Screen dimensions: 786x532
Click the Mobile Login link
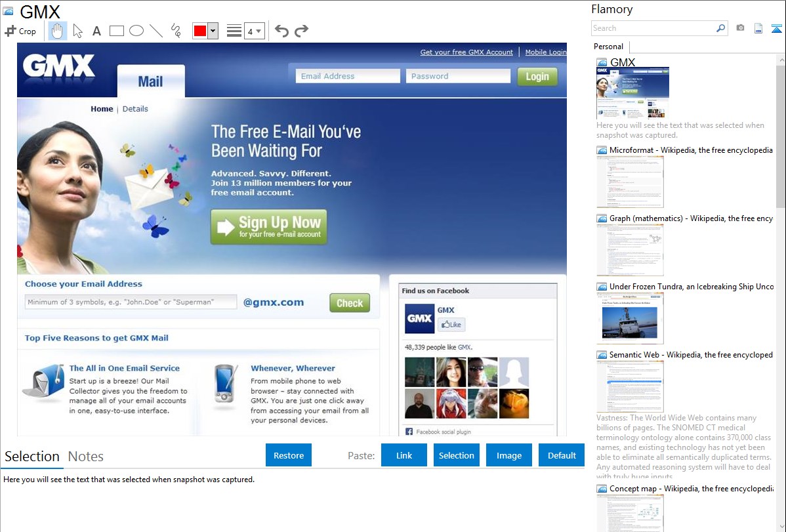(x=545, y=52)
